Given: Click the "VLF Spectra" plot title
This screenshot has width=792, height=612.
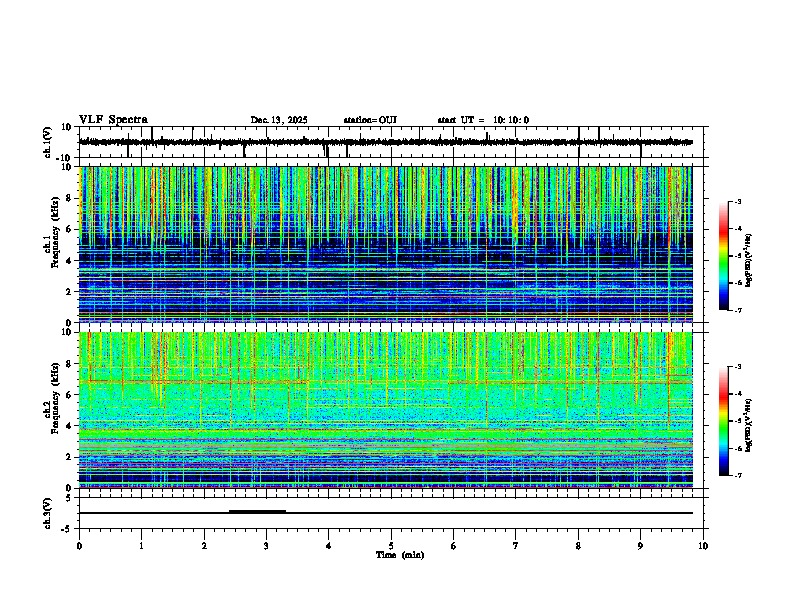Looking at the screenshot, I should point(113,119).
